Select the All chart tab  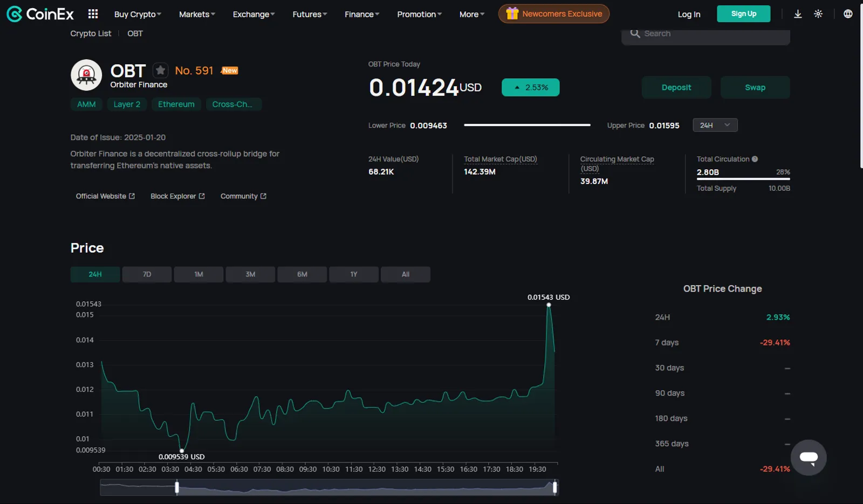[x=406, y=274]
